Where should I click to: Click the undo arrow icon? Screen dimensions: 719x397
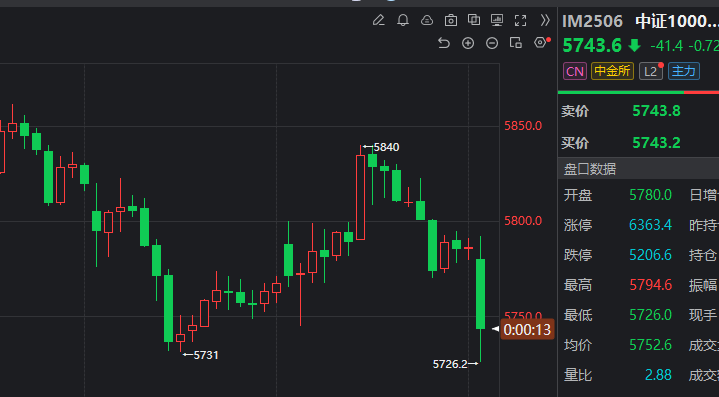pos(443,43)
